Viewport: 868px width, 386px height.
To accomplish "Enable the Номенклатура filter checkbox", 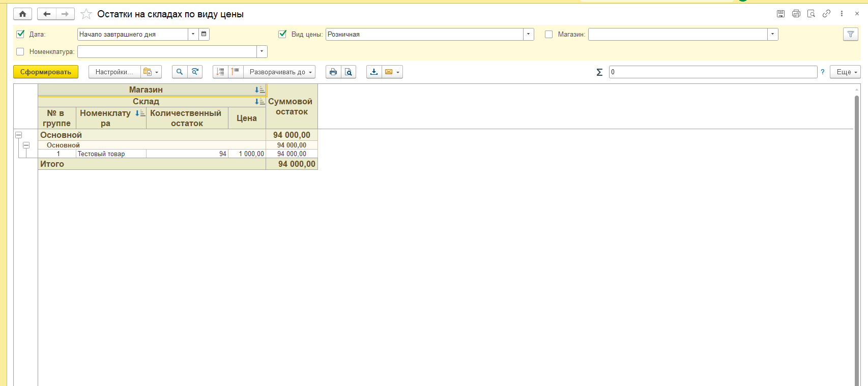I will coord(20,51).
